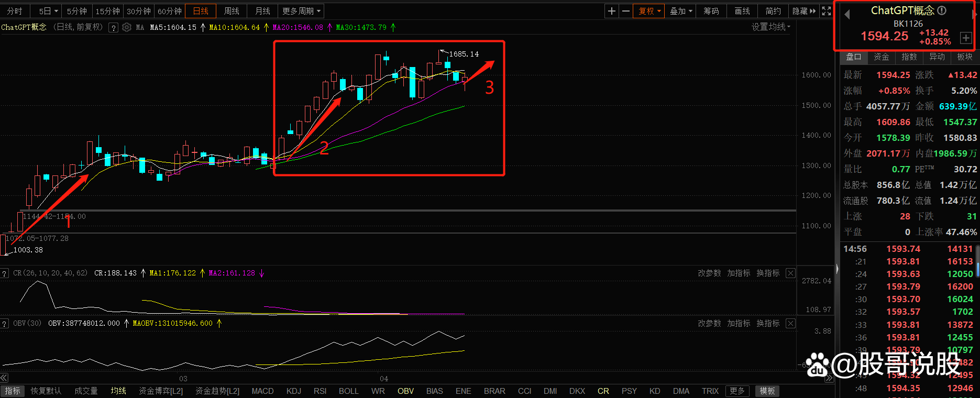980x398 pixels.
Task: Toggle 成交量 volume indicator
Action: 86,391
